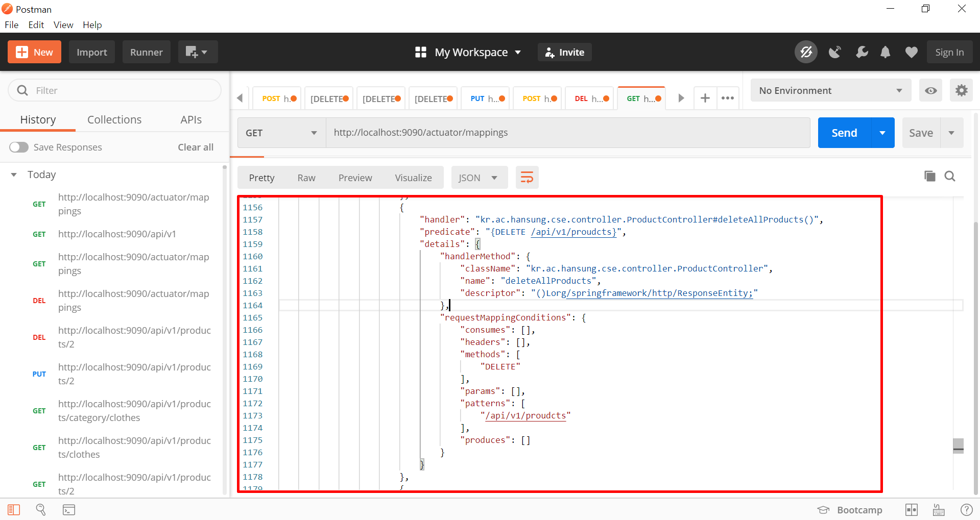Open the File menu
Viewport: 980px width, 520px height.
pos(11,24)
